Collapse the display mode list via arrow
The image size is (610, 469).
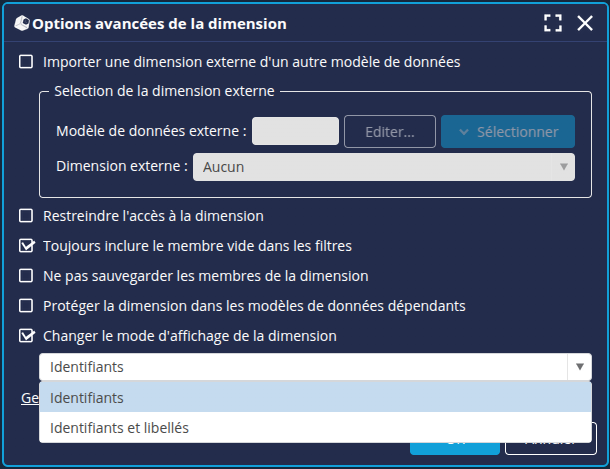579,367
